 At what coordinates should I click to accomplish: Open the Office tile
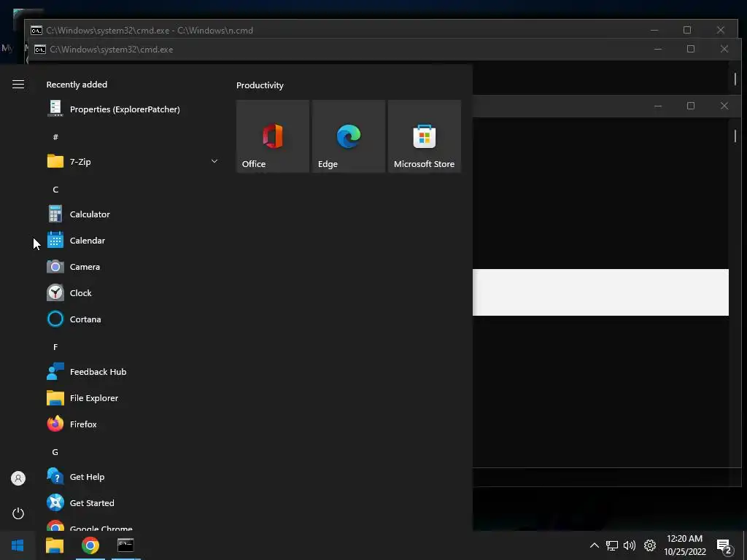click(273, 136)
